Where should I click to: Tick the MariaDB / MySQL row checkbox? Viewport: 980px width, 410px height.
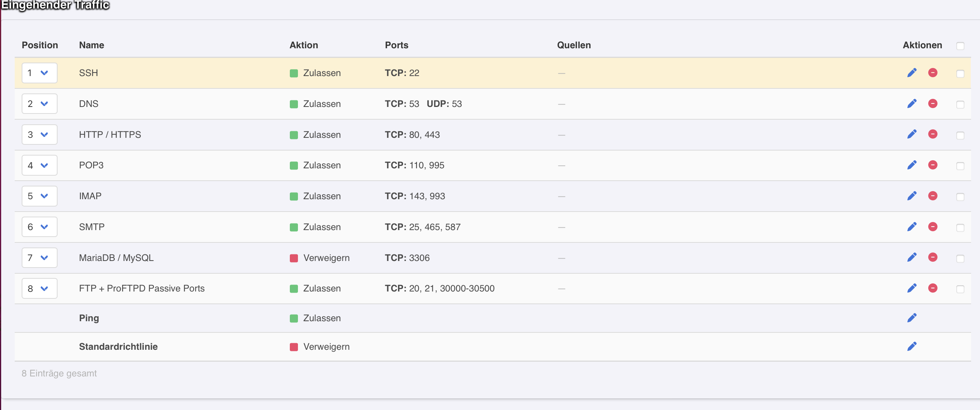(960, 258)
